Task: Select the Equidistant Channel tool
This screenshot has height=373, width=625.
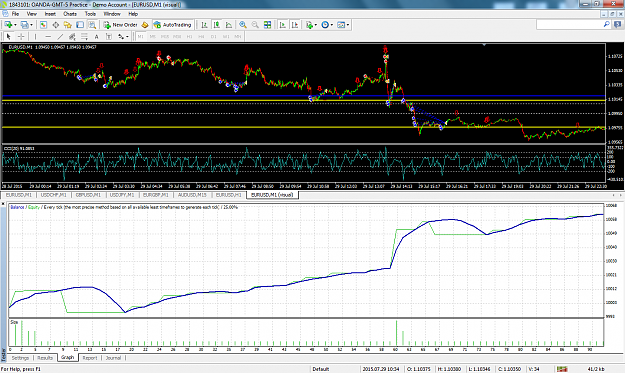Action: coord(72,37)
